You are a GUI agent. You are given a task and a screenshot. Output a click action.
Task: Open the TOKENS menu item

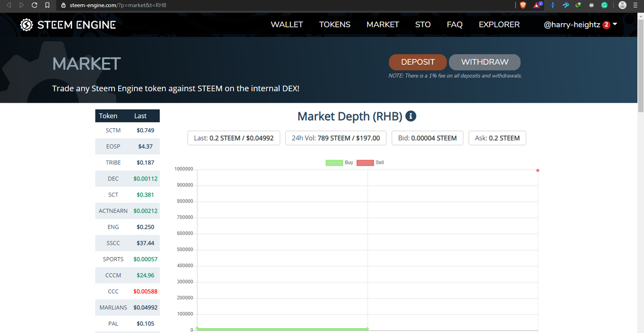click(x=335, y=24)
